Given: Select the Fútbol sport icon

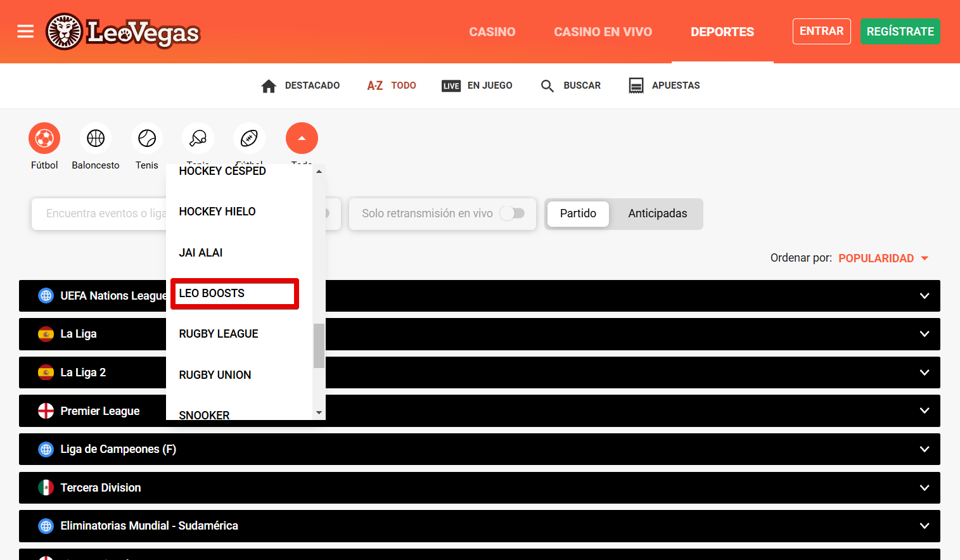Looking at the screenshot, I should click(44, 138).
